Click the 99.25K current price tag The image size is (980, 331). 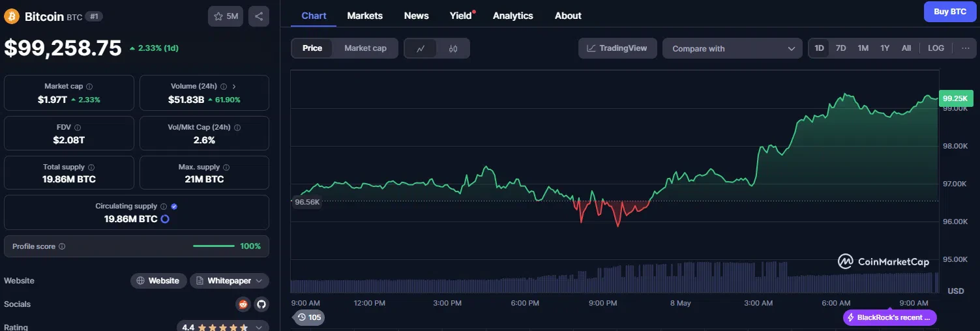955,98
